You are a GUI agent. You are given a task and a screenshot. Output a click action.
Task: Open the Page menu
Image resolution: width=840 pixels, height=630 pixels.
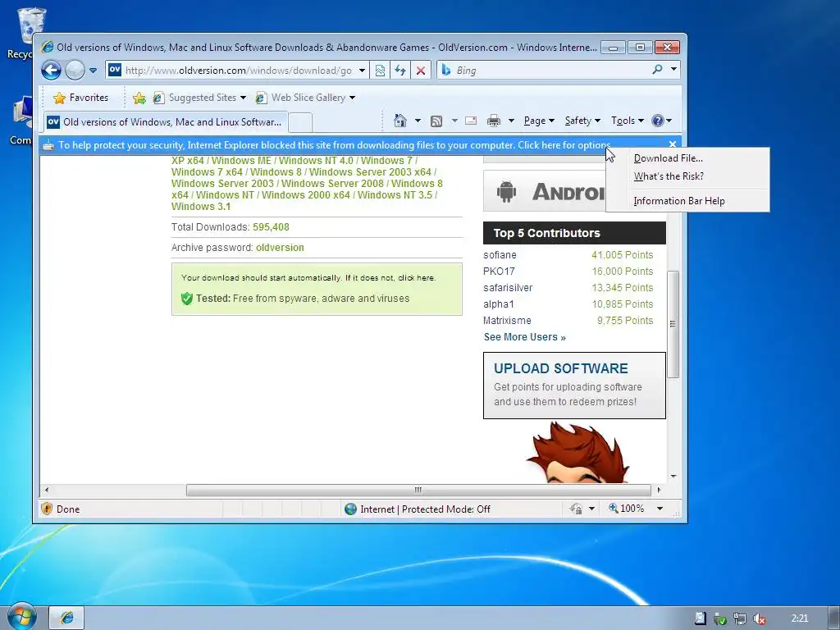[x=539, y=121]
